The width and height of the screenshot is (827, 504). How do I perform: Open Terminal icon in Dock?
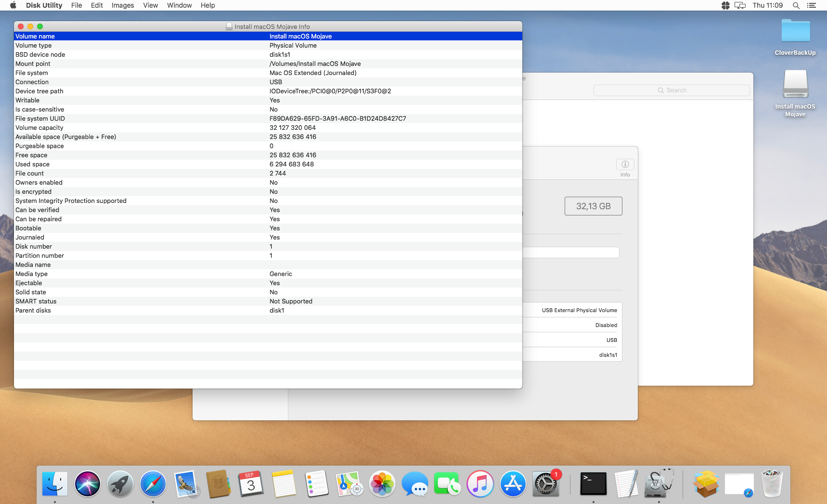pos(594,484)
